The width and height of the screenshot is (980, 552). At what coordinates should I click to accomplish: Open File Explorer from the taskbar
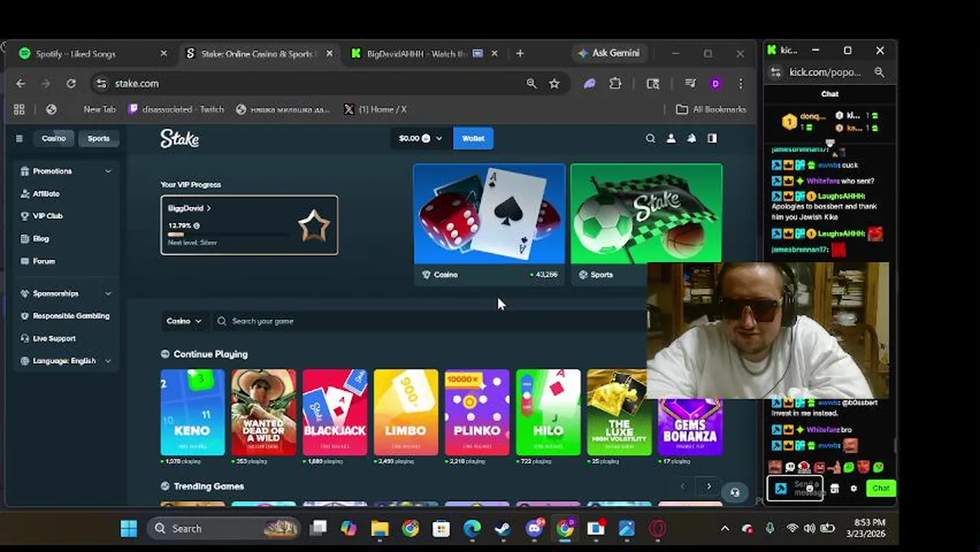pos(380,528)
